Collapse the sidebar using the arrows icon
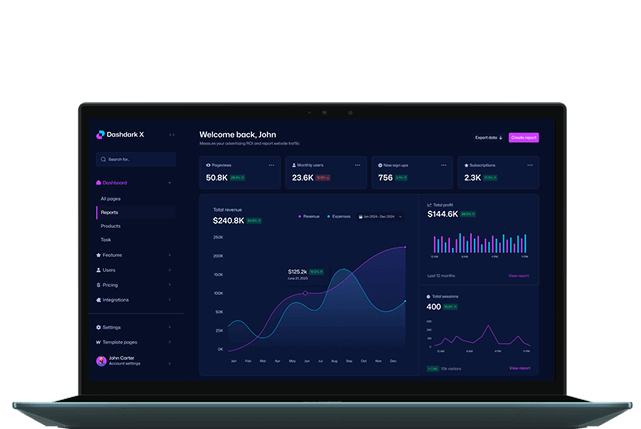Screen dimensions: 641x429 pos(171,135)
